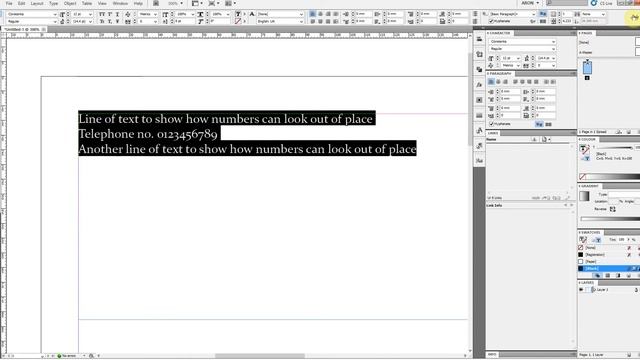Click the left indent field in the Paragraph panel
Image resolution: width=640 pixels, height=360 pixels.
(510, 92)
